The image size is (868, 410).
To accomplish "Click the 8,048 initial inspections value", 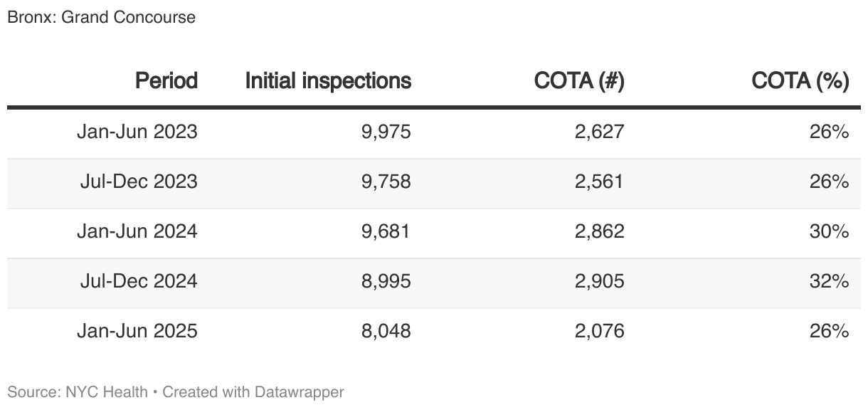I will (x=386, y=332).
